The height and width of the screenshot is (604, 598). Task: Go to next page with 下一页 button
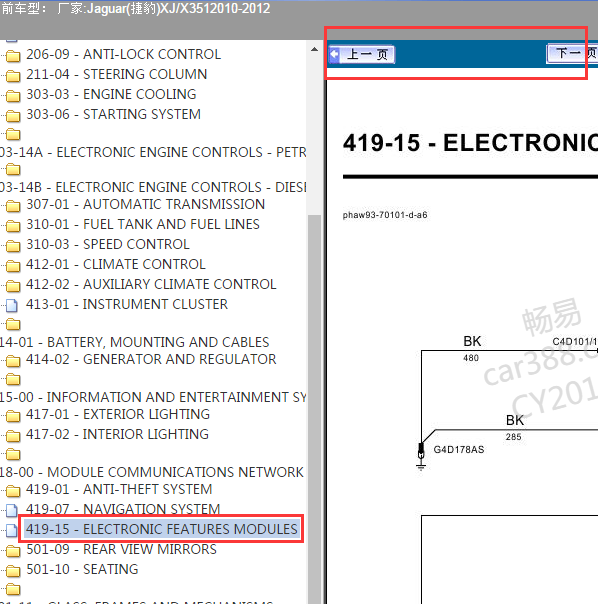click(x=572, y=53)
